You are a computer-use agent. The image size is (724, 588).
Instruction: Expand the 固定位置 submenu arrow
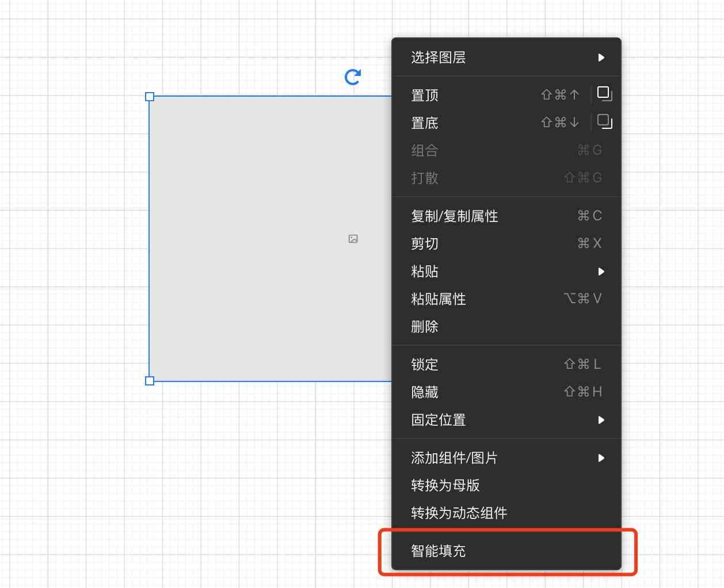pyautogui.click(x=601, y=420)
